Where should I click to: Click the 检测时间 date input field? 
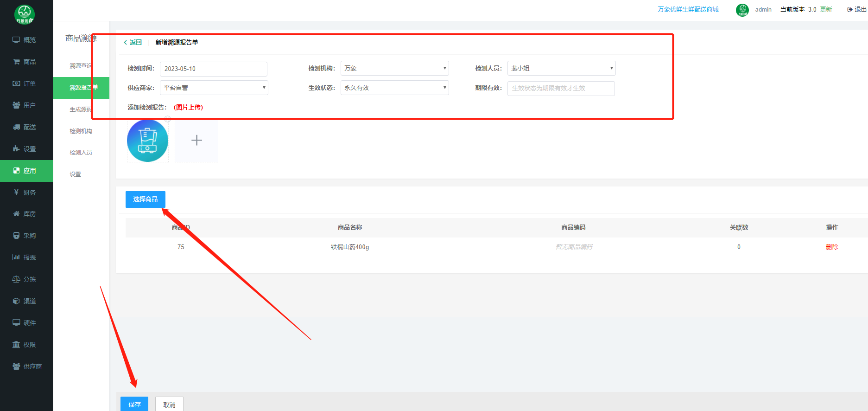(x=213, y=69)
